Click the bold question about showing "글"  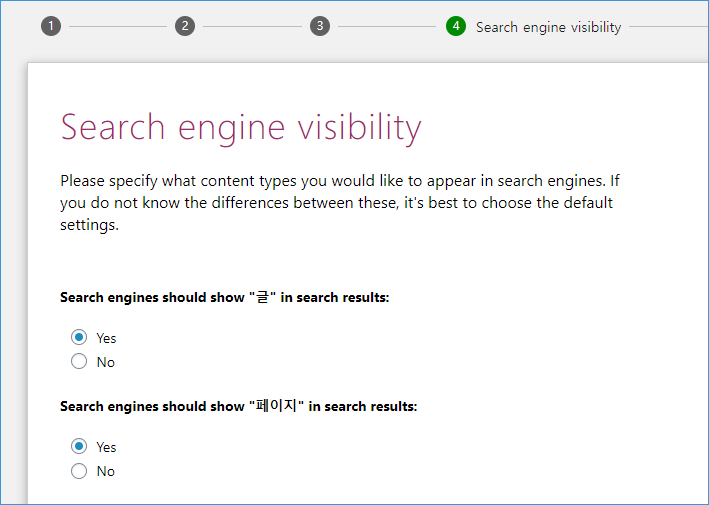point(225,297)
